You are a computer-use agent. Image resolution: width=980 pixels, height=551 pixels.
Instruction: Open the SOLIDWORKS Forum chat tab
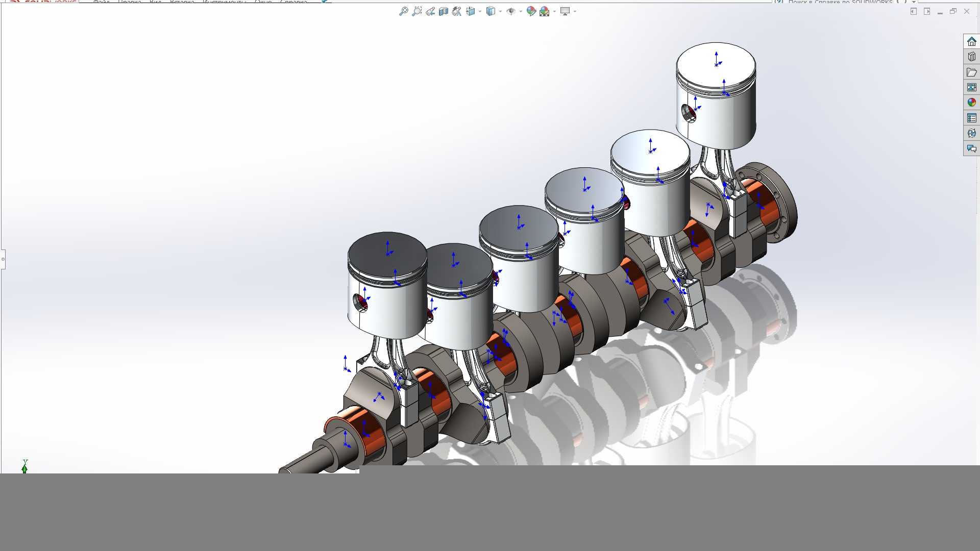click(971, 148)
